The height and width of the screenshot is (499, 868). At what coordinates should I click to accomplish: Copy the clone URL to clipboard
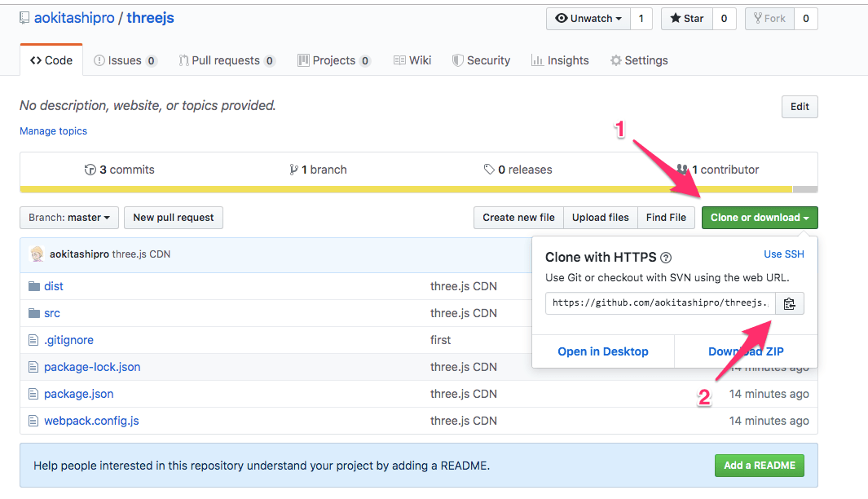789,303
